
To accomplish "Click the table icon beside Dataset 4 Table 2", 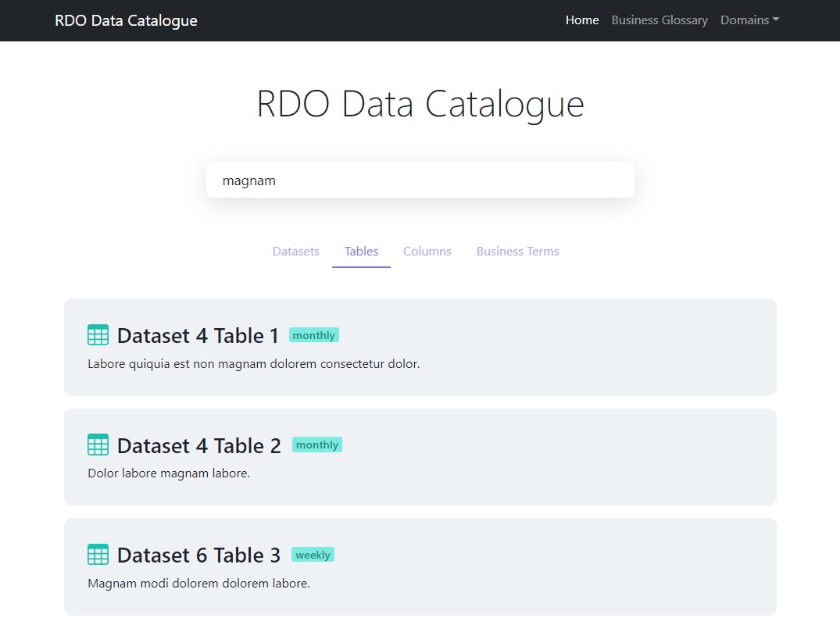I will pos(98,445).
